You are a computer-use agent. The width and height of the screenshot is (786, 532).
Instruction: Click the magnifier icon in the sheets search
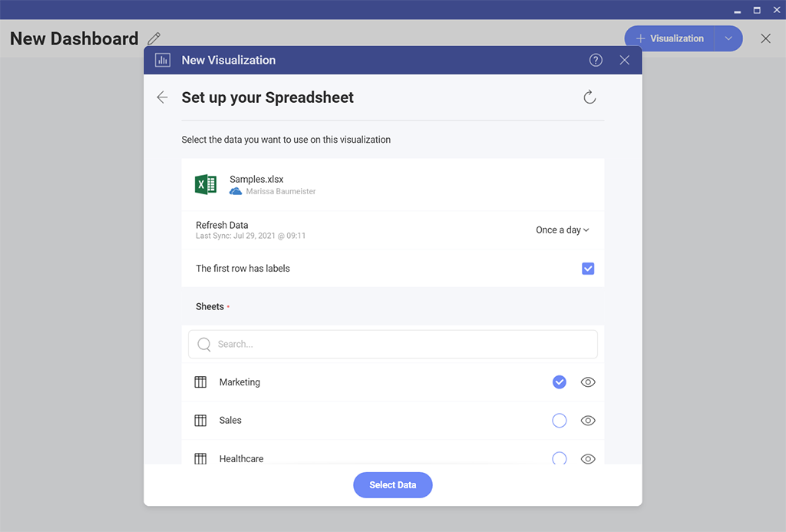pos(204,345)
